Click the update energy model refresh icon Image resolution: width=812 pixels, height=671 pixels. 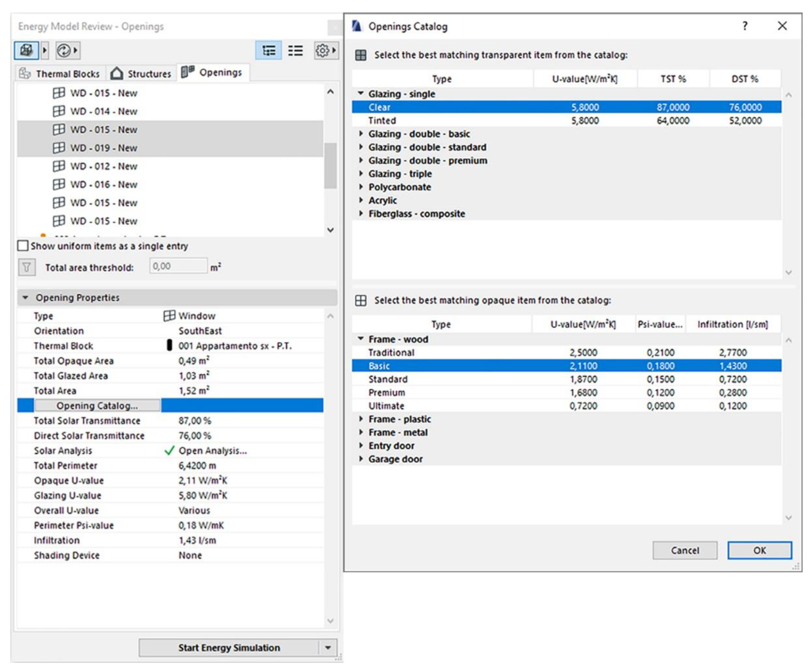[x=64, y=50]
